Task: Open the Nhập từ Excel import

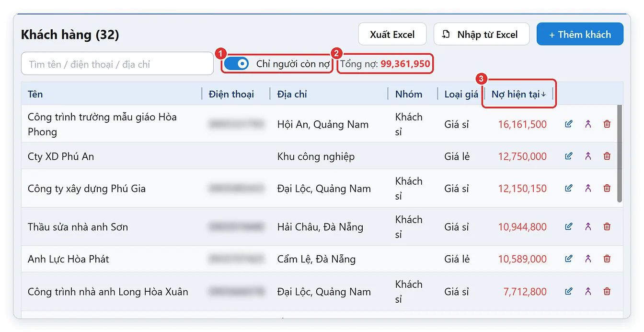Action: click(x=482, y=34)
